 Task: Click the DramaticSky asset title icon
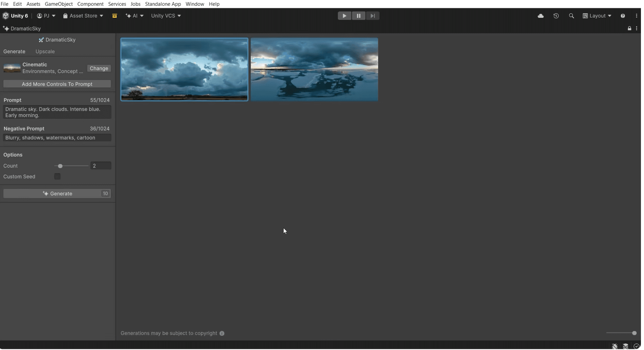pos(41,40)
